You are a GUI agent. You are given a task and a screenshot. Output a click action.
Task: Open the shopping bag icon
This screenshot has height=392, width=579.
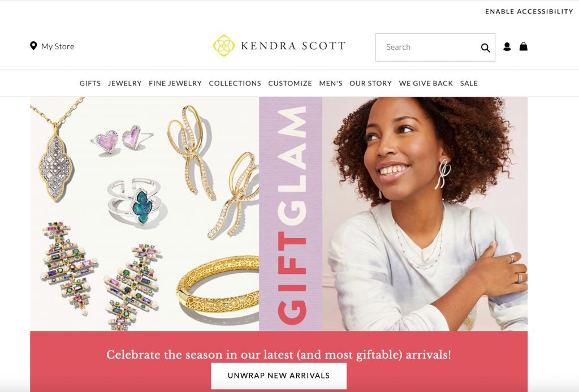(524, 46)
